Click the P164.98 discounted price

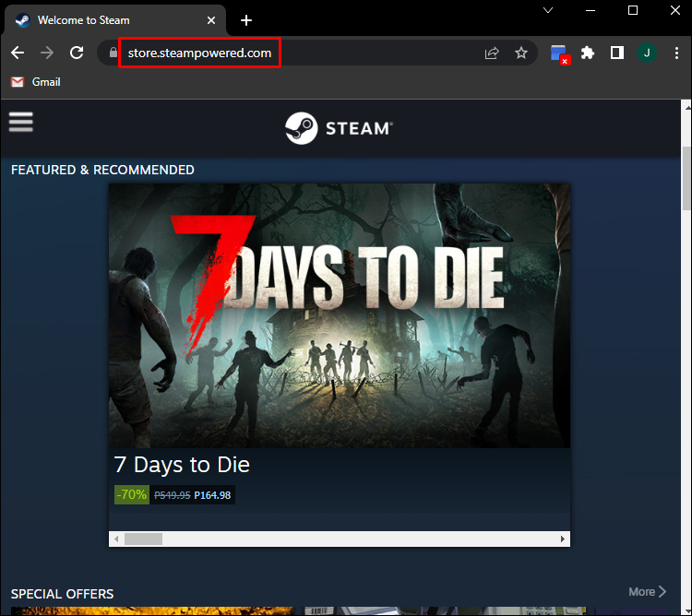pos(212,495)
